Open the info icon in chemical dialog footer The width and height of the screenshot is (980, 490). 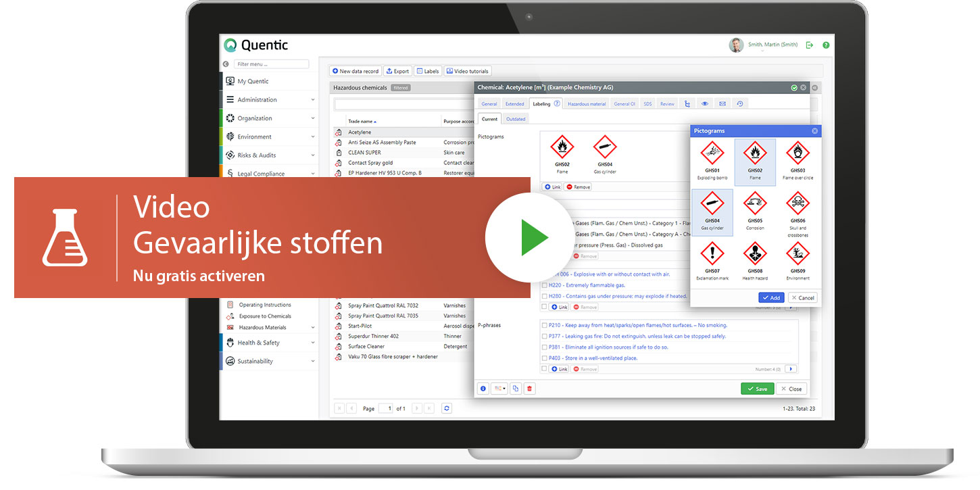(483, 389)
